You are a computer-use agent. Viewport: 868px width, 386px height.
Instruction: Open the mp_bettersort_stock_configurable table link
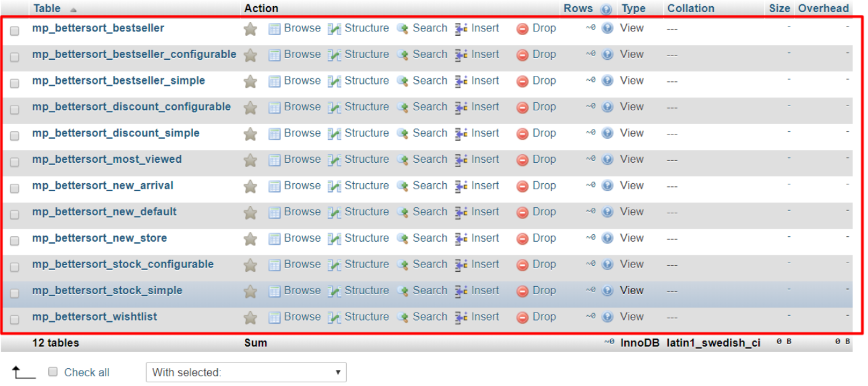point(123,265)
